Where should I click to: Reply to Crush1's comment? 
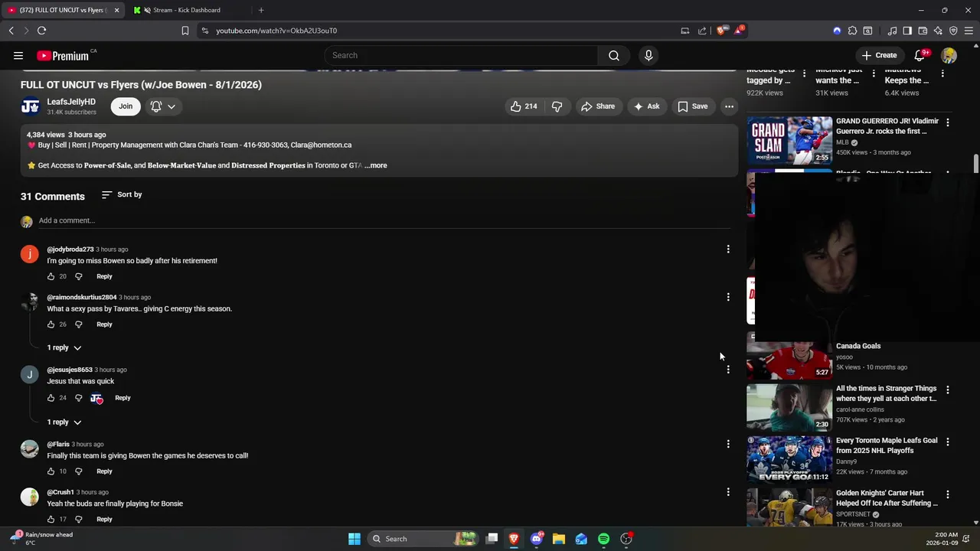click(104, 520)
